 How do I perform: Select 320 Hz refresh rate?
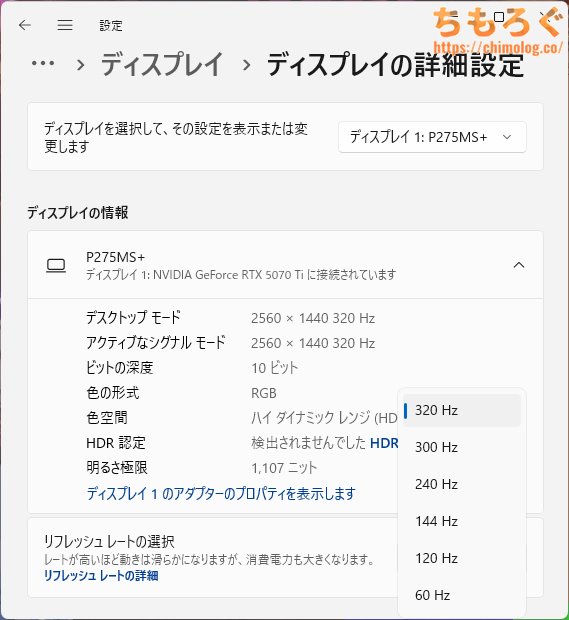[461, 410]
